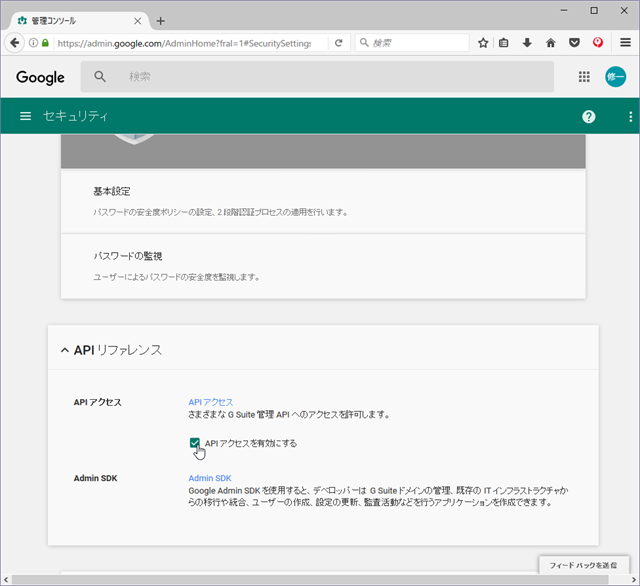Viewport: 640px width, 586px height.
Task: Open the Google apps grid
Action: (x=584, y=77)
